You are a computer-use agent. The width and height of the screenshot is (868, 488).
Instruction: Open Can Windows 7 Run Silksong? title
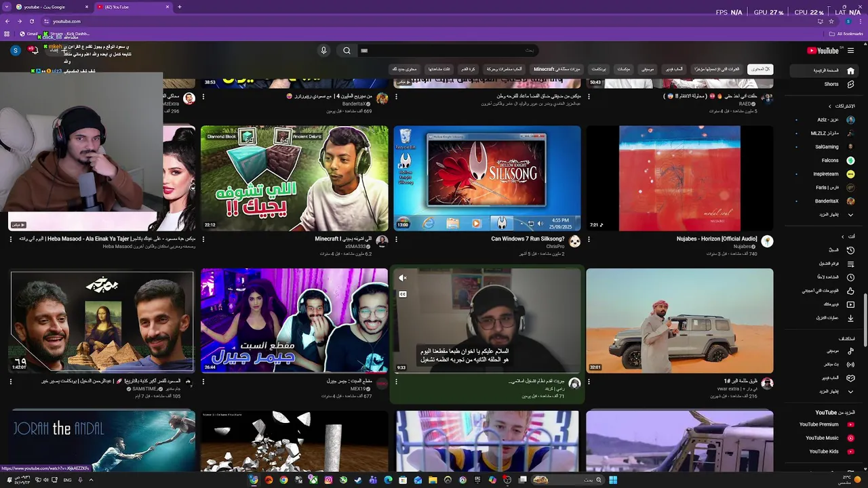528,239
